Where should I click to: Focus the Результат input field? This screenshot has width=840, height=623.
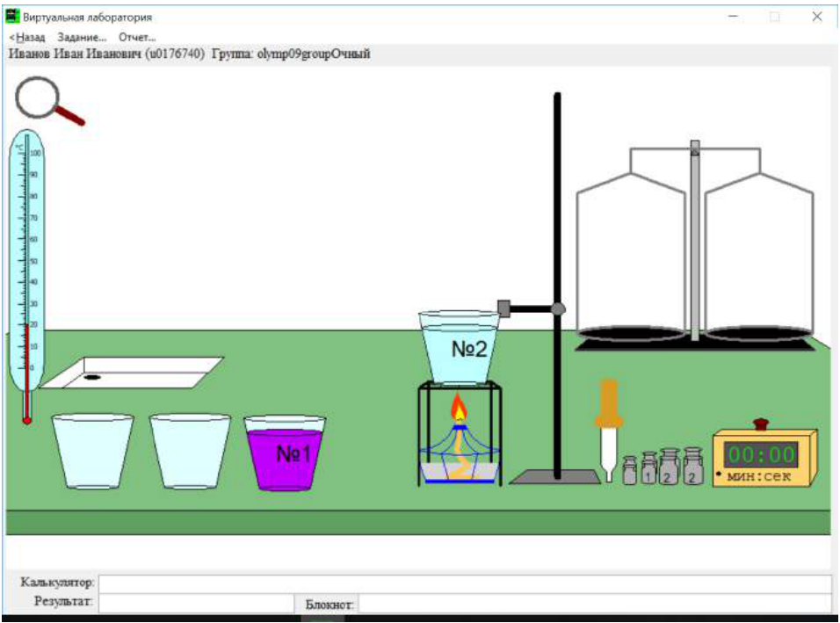pos(197,603)
